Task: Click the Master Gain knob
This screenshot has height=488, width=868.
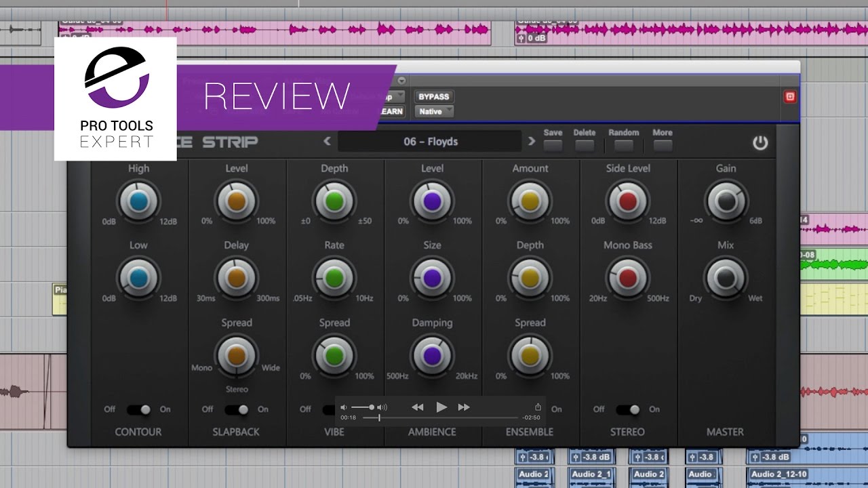Action: 726,201
